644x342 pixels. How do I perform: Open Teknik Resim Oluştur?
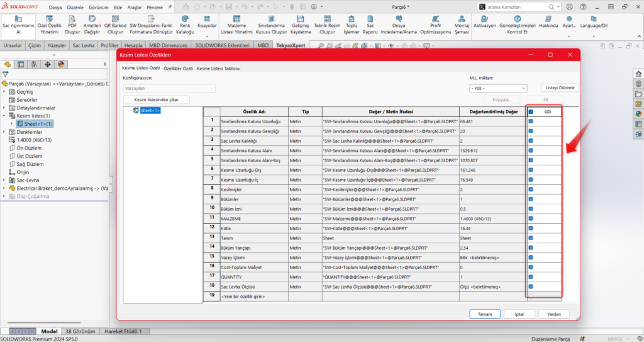tap(327, 25)
